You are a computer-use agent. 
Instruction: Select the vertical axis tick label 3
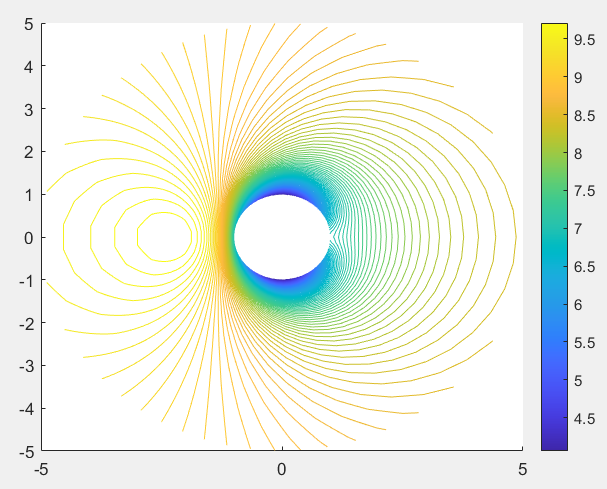pyautogui.click(x=31, y=109)
